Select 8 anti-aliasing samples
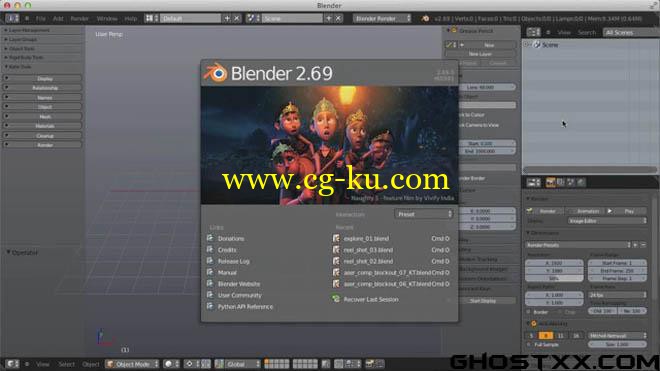Image resolution: width=660 pixels, height=371 pixels. (x=546, y=336)
